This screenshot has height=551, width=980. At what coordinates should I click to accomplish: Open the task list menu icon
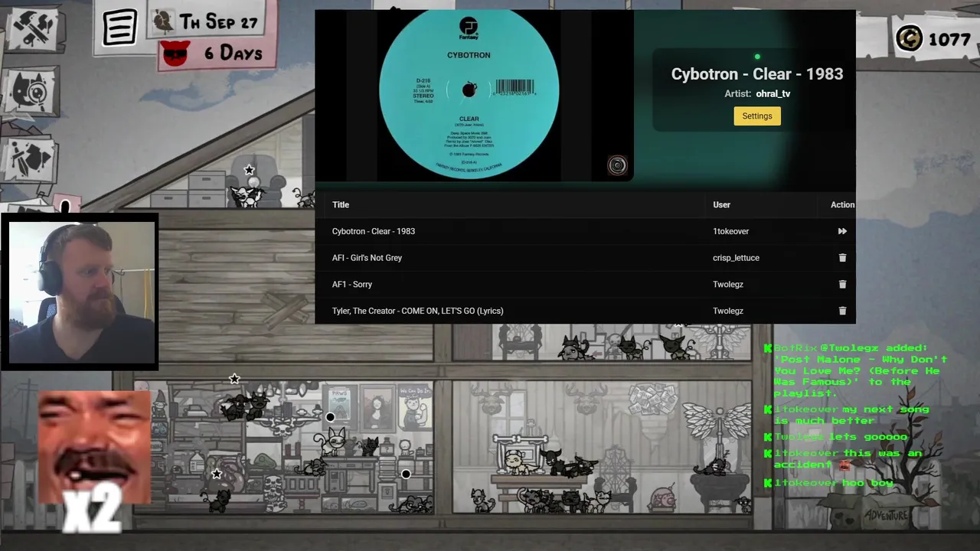[x=120, y=28]
